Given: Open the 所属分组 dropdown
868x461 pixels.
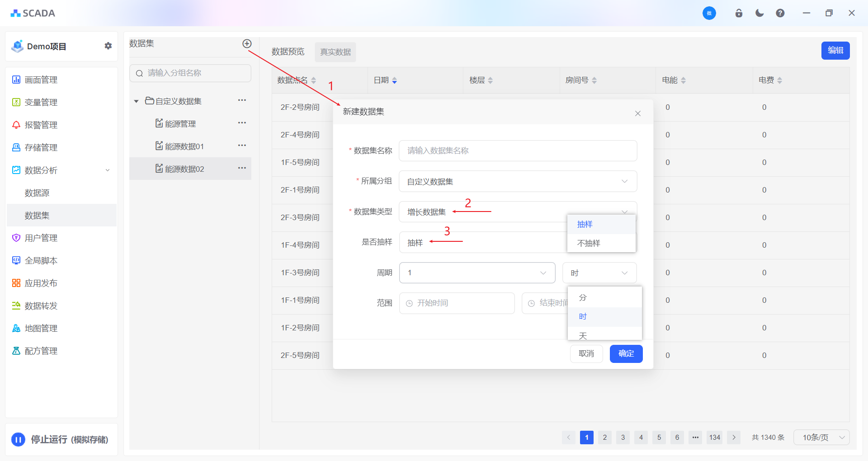Looking at the screenshot, I should point(518,181).
